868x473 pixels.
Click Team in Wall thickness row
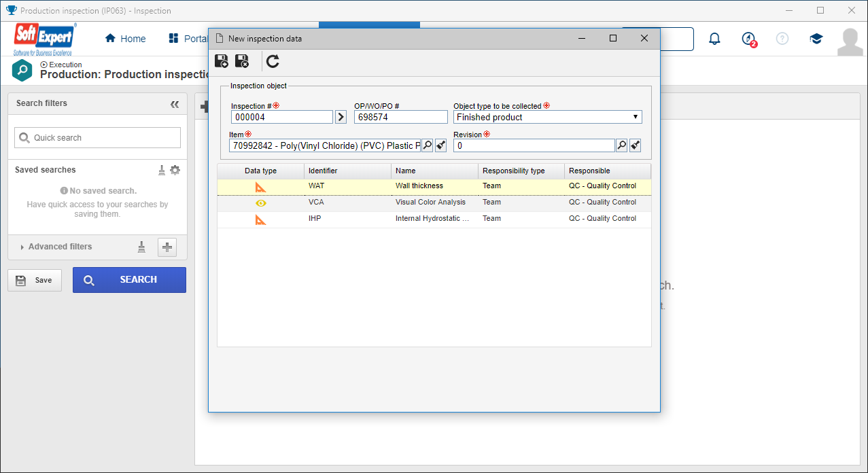coord(491,186)
